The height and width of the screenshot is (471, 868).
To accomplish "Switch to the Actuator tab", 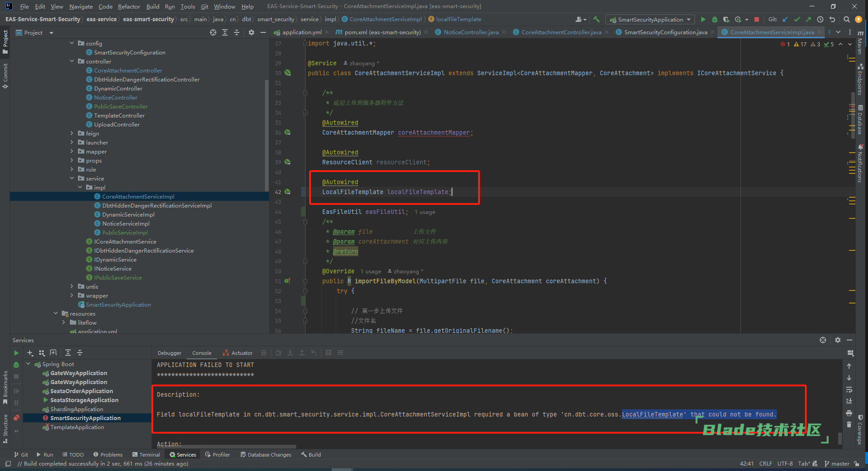I will click(x=238, y=353).
